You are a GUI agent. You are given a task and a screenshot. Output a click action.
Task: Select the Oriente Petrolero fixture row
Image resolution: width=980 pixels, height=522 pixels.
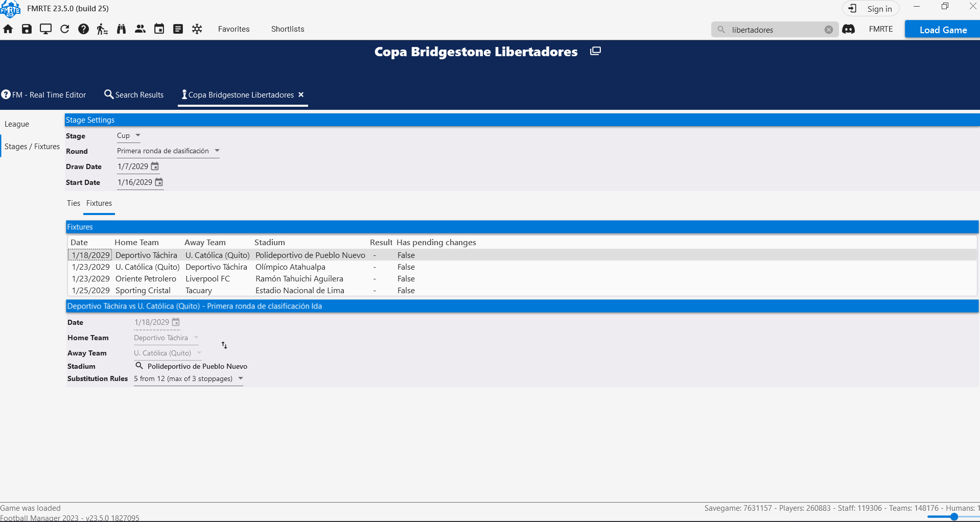(x=522, y=279)
